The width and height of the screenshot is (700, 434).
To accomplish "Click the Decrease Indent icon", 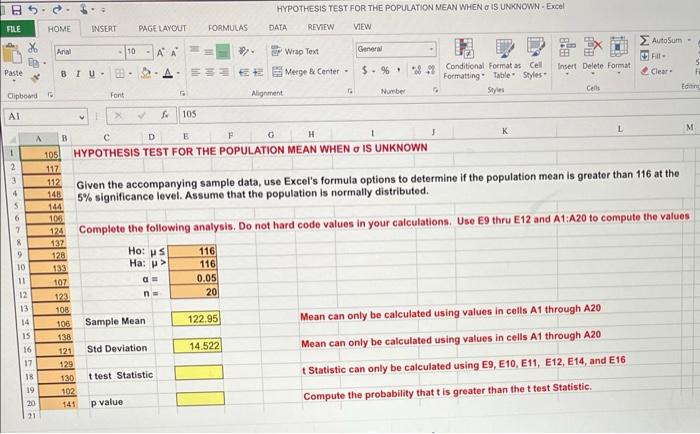I will 244,72.
